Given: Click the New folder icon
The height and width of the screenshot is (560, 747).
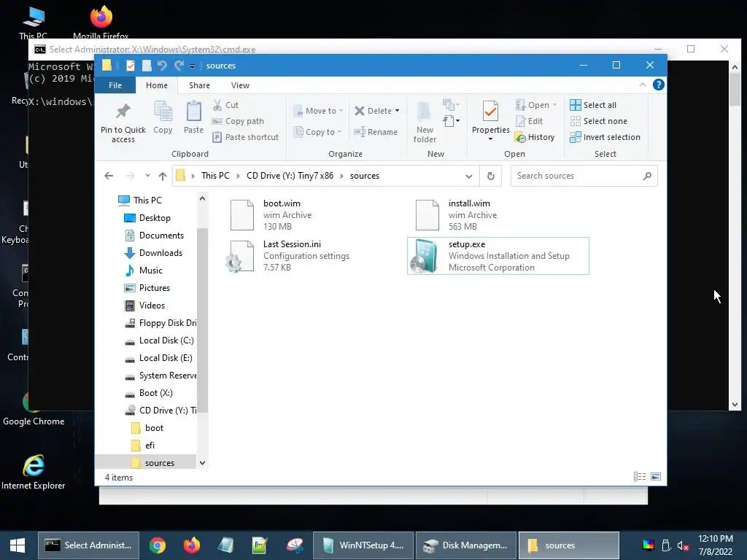Looking at the screenshot, I should pyautogui.click(x=424, y=112).
